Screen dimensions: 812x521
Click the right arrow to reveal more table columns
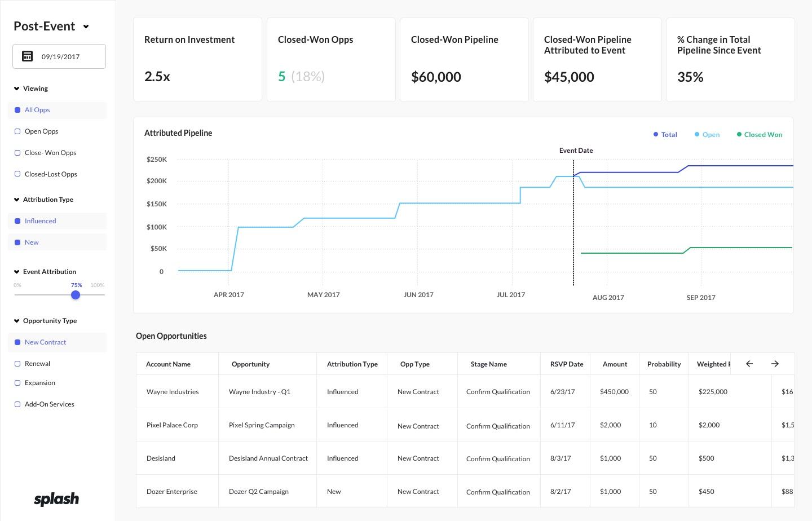(x=775, y=364)
